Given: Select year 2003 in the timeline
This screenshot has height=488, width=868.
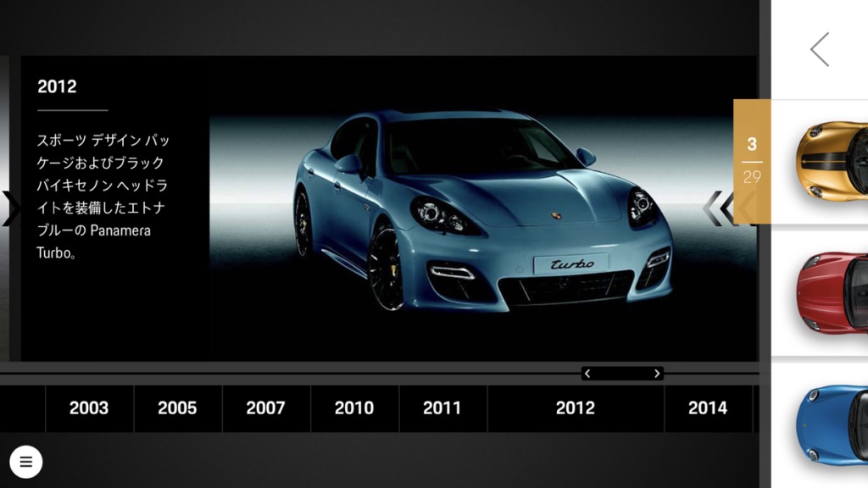Looking at the screenshot, I should (89, 408).
